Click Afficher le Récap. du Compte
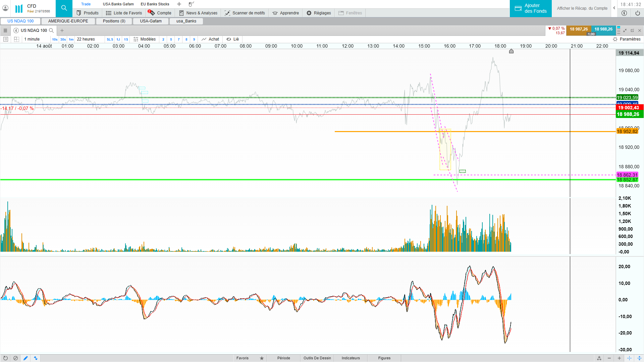Viewport: 644px width, 362px height. tap(582, 8)
